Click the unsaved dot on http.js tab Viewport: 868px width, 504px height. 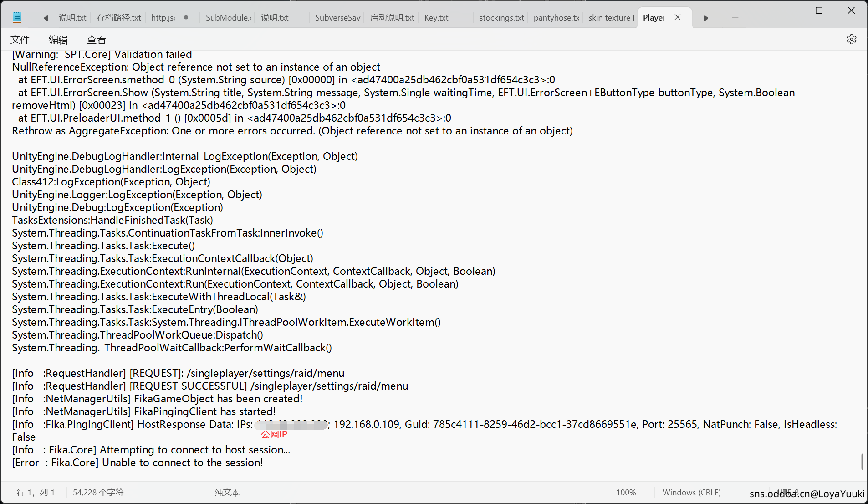pyautogui.click(x=186, y=18)
